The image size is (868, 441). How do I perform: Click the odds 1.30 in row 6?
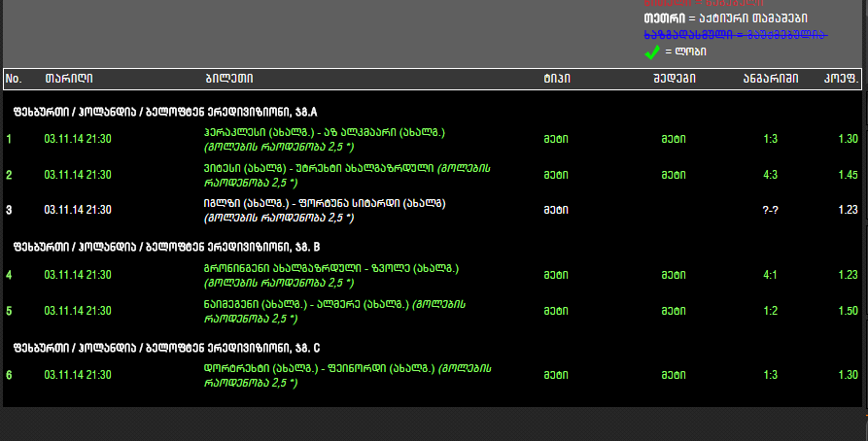pos(848,375)
